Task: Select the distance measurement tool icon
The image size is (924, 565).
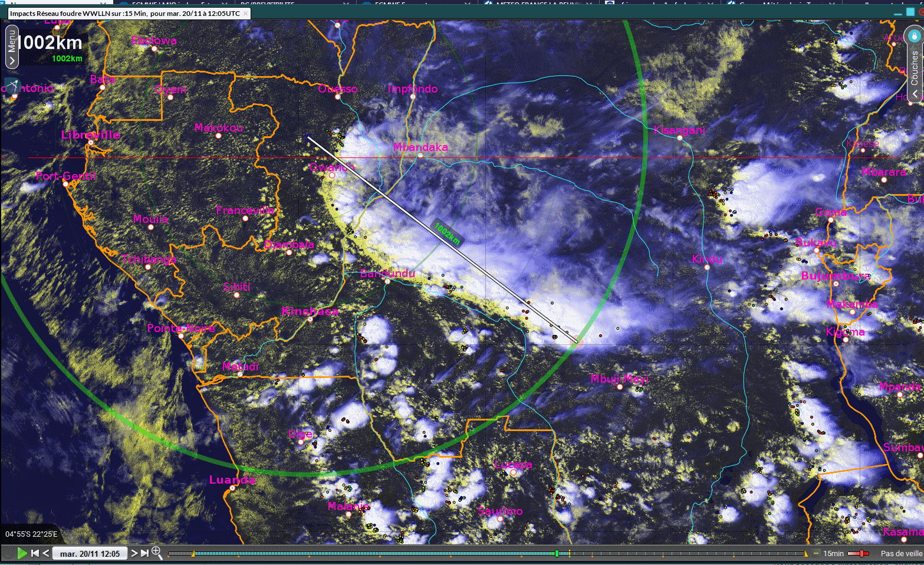Action: tap(11, 86)
